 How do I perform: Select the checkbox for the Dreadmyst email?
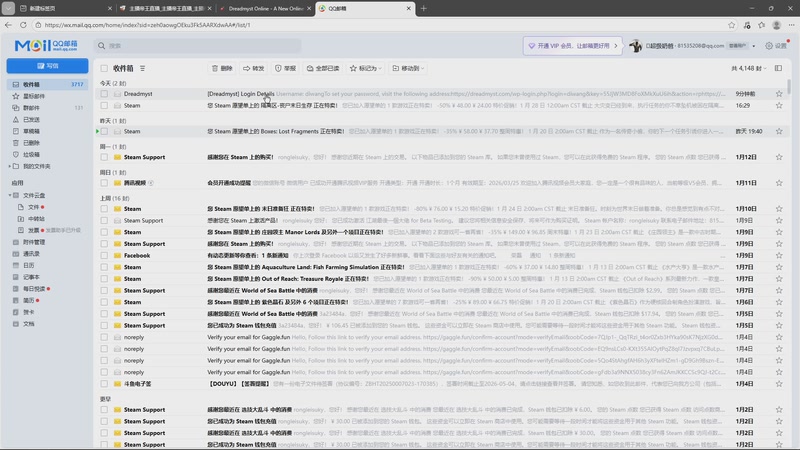click(104, 94)
